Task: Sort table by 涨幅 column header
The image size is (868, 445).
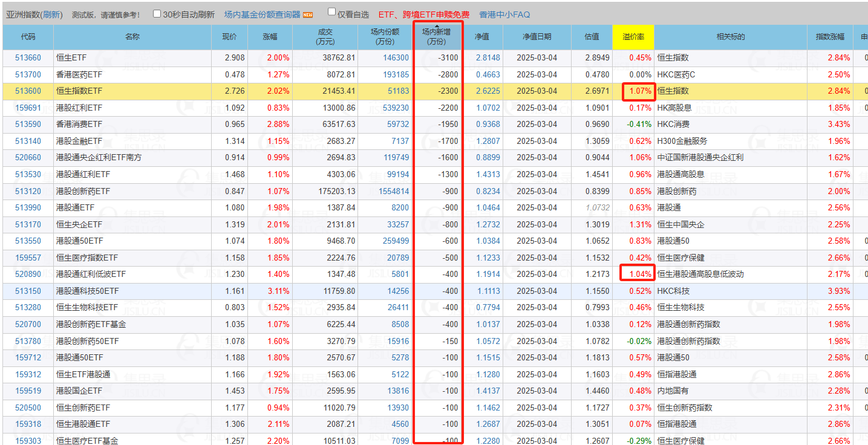Action: [x=270, y=37]
